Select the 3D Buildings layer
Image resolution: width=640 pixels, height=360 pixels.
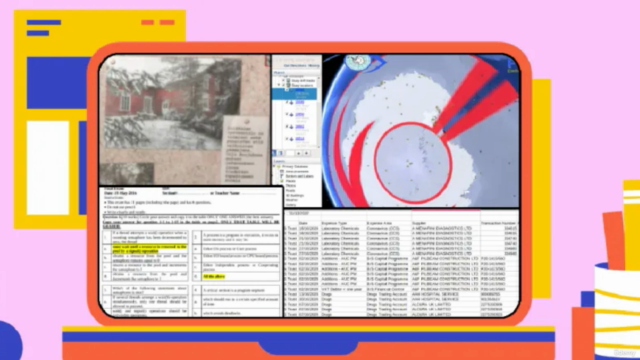tap(295, 196)
